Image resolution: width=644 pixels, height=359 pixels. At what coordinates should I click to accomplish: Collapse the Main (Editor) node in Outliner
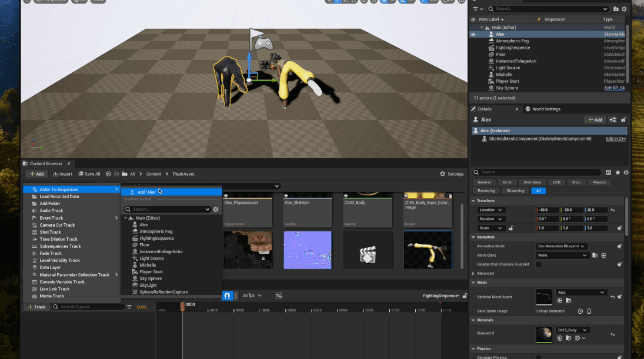coord(482,27)
